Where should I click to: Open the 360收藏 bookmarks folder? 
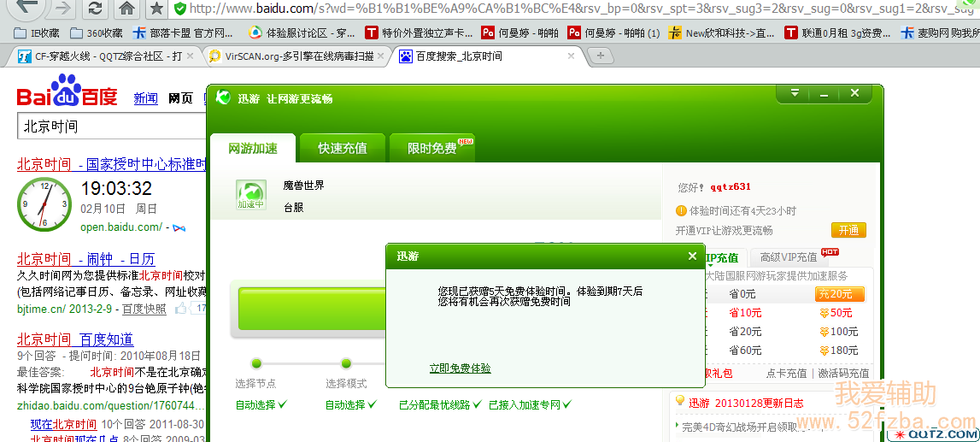point(97,33)
